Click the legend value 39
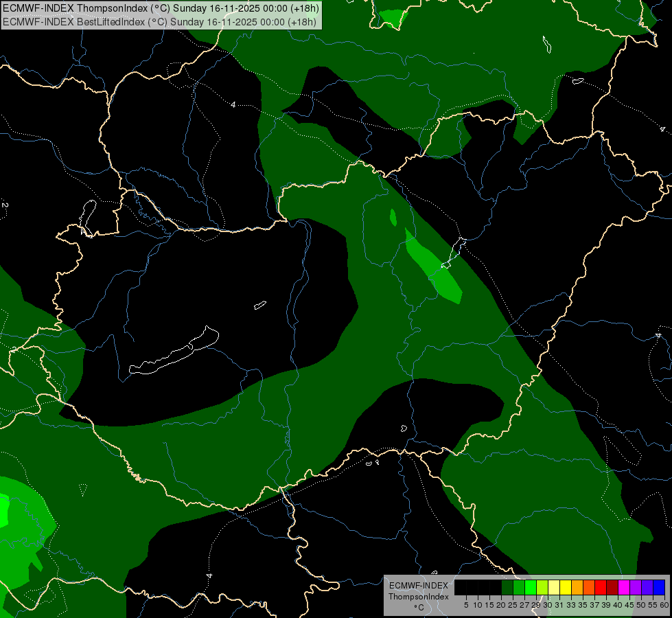Viewport: 672px width, 618px height. click(x=606, y=605)
